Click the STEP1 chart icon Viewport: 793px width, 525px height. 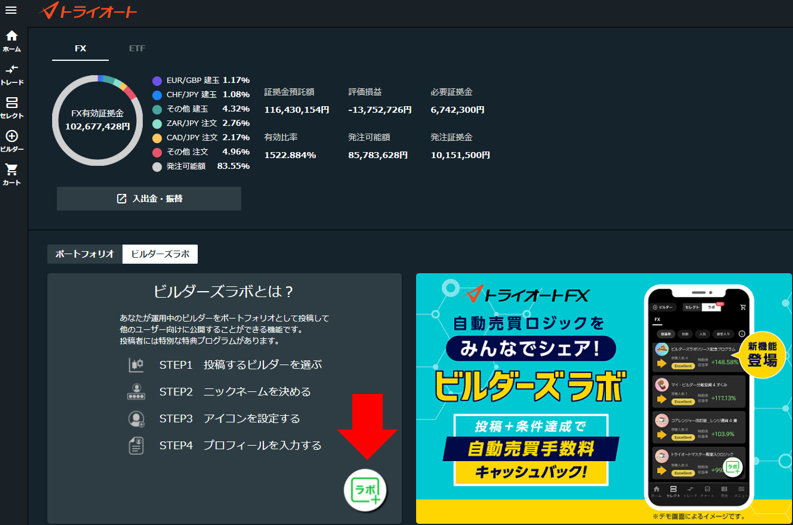pyautogui.click(x=136, y=365)
